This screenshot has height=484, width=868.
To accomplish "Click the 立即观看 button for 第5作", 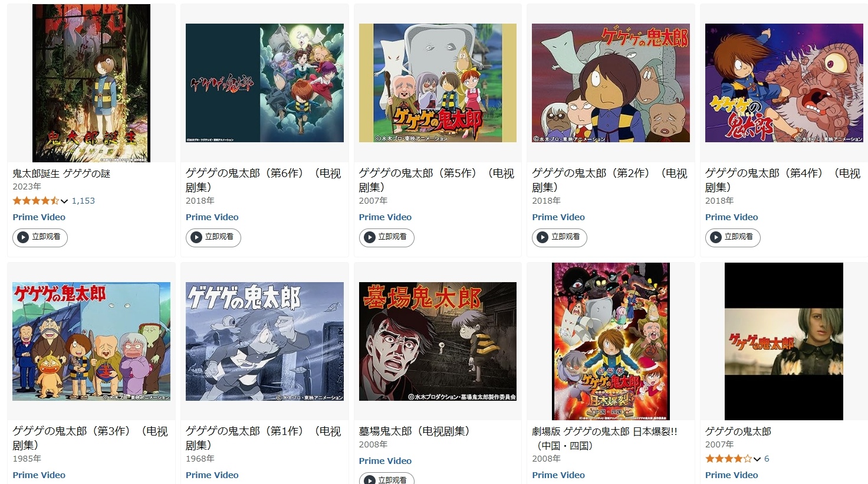I will click(386, 237).
